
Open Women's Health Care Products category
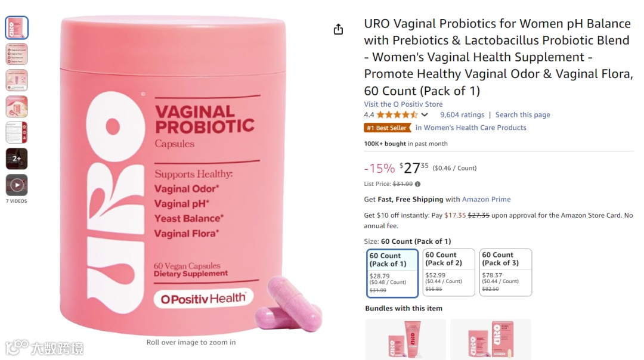click(470, 128)
